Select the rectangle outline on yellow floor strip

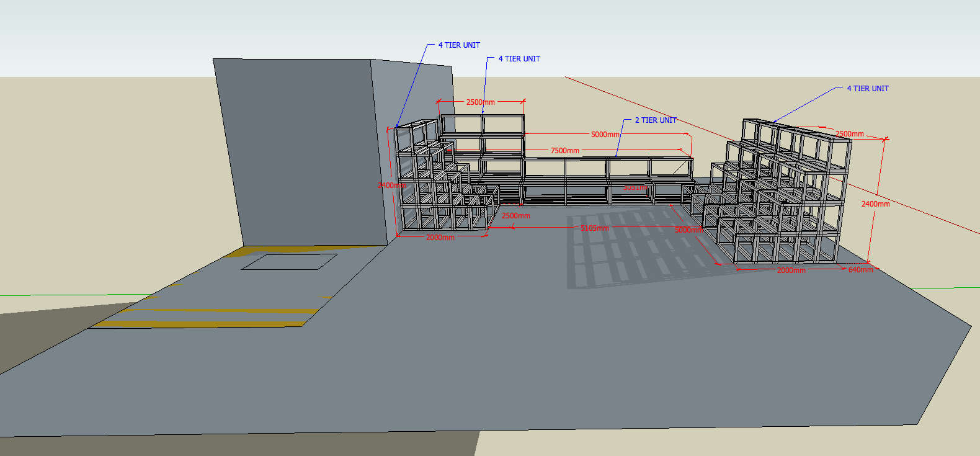point(289,262)
